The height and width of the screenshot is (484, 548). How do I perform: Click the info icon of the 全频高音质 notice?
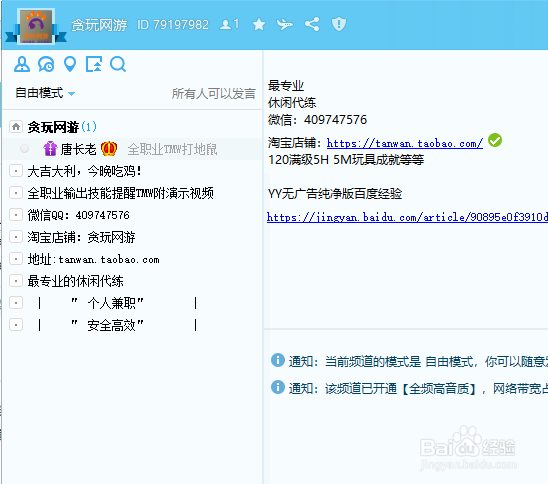tap(278, 387)
